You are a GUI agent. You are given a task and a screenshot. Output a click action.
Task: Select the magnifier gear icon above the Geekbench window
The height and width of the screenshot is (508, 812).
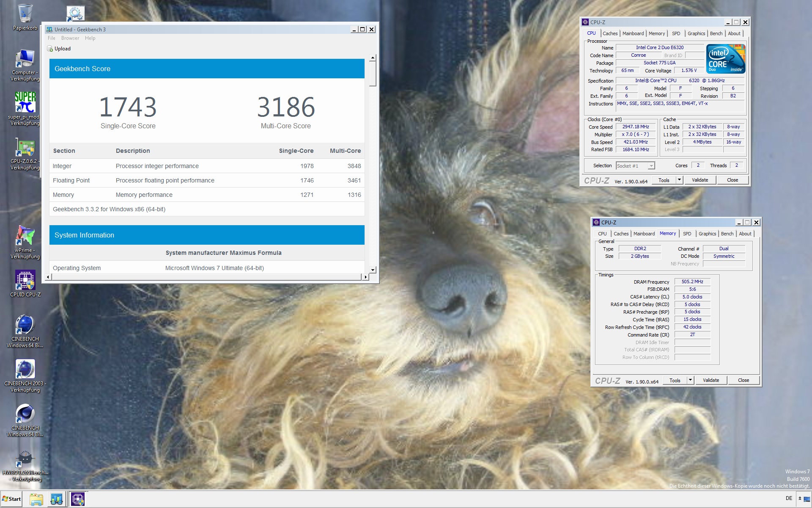click(x=76, y=14)
